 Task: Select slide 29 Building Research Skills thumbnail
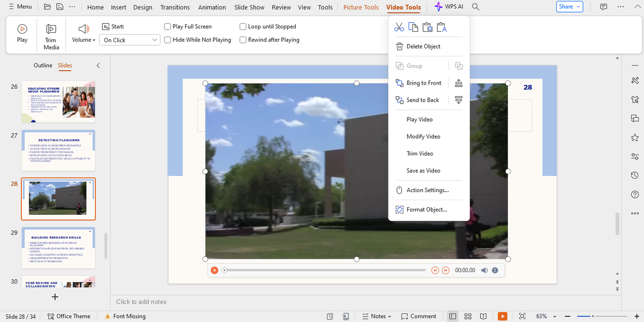coord(58,248)
